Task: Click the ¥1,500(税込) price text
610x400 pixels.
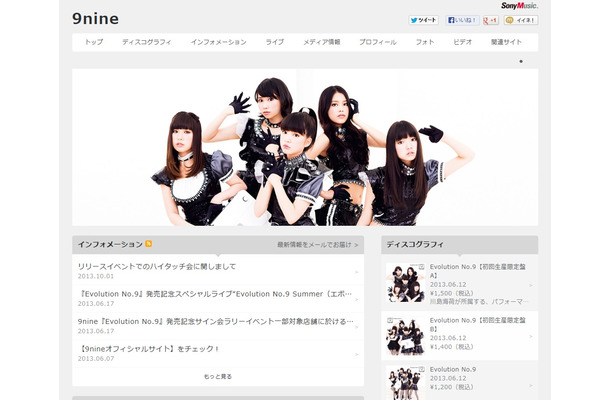Action: coord(452,293)
